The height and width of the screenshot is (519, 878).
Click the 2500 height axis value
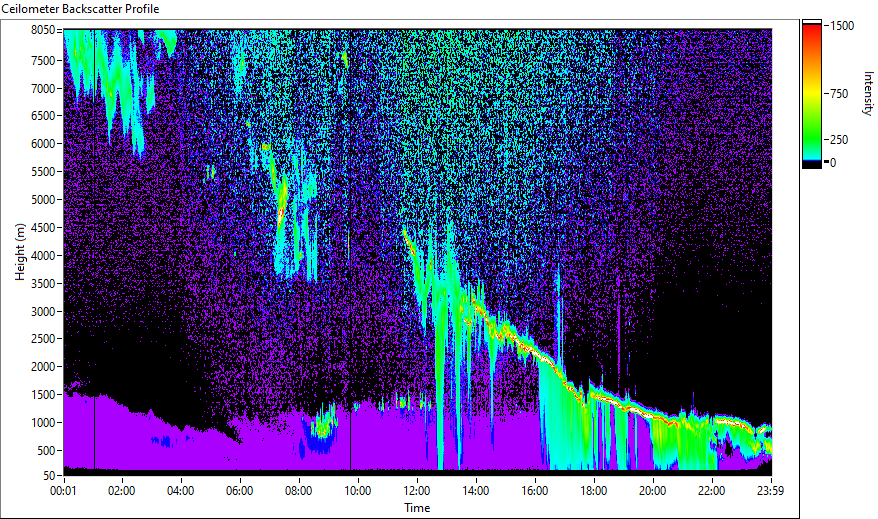pyautogui.click(x=43, y=339)
